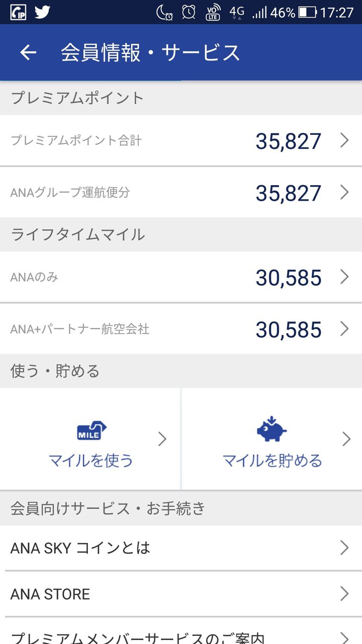Tap the signal strength bars icon
The height and width of the screenshot is (644, 362).
point(259,12)
